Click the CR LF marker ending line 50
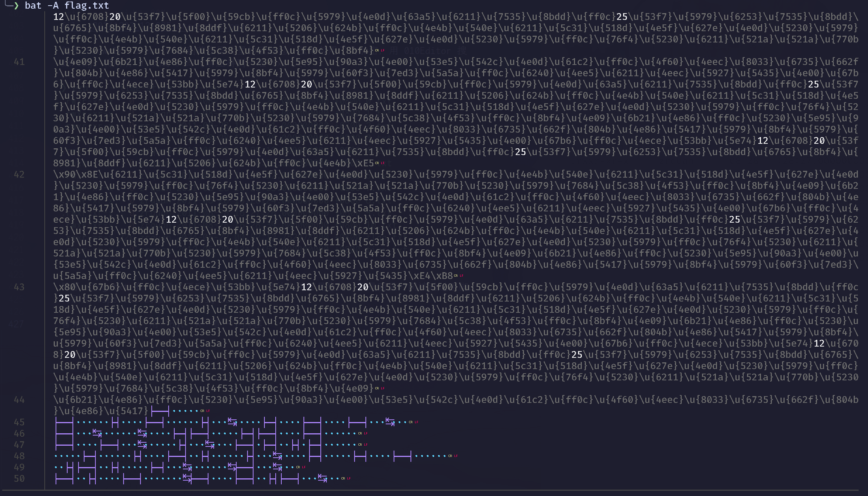Screen dimensions: 868x496 (x=346, y=478)
